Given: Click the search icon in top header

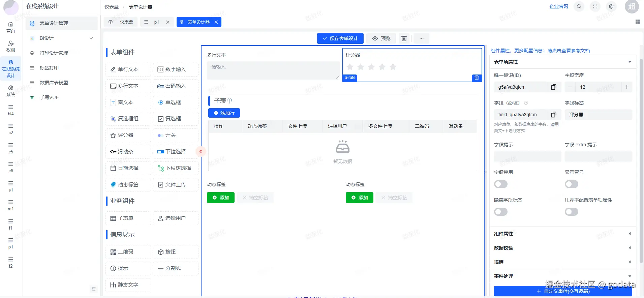Looking at the screenshot, I should 579,6.
